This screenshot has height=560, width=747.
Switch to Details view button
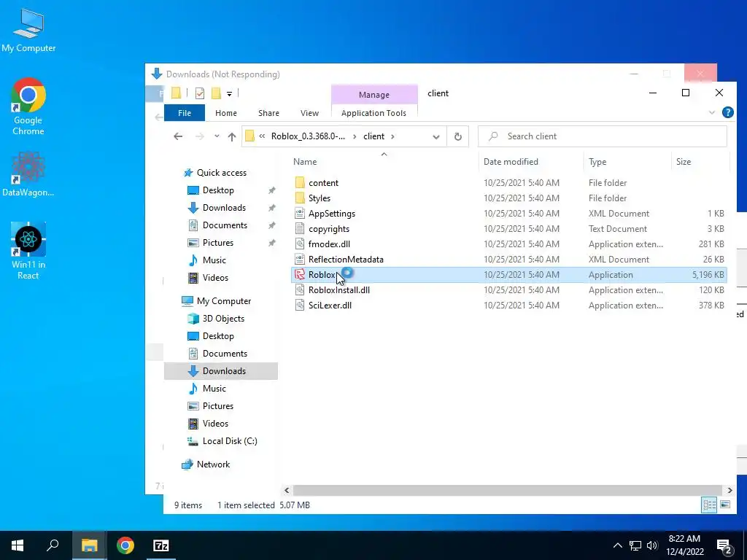point(709,505)
